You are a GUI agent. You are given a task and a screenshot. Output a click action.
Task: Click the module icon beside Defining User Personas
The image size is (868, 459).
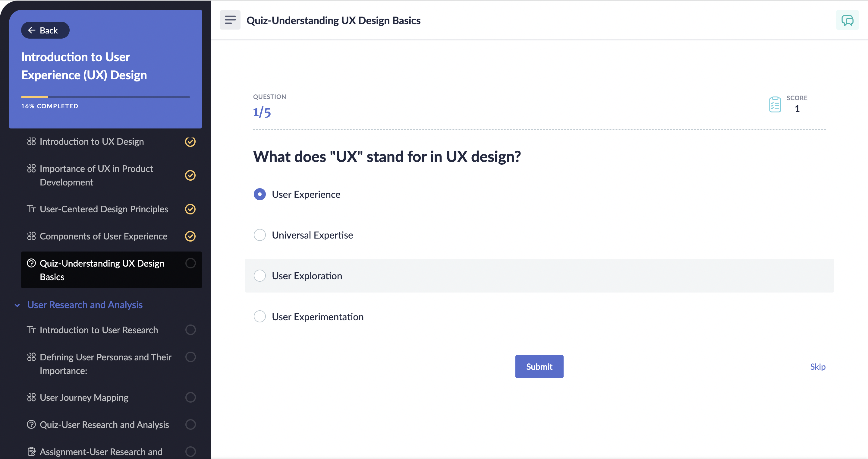(31, 357)
